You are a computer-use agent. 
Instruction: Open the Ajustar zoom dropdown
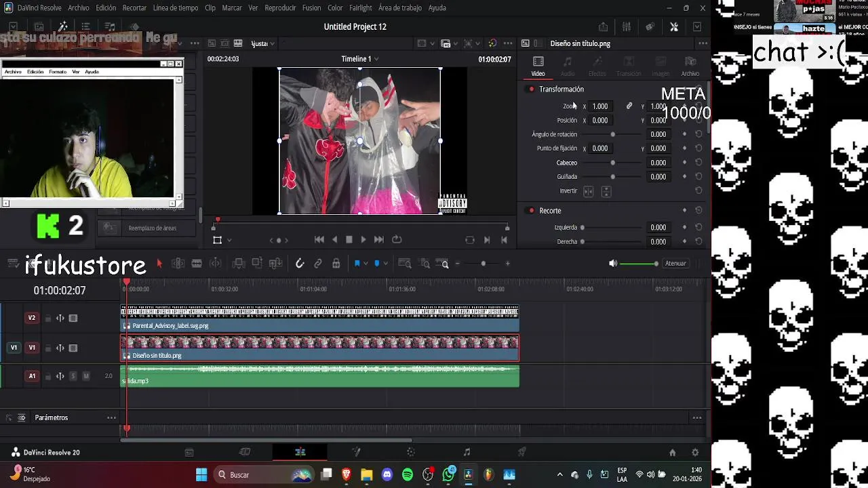[x=262, y=43]
